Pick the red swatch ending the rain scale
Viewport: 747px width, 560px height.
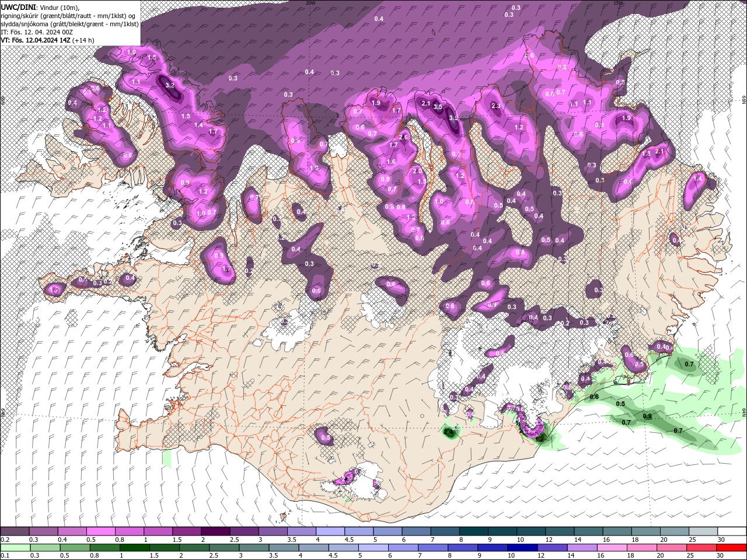tap(732, 548)
